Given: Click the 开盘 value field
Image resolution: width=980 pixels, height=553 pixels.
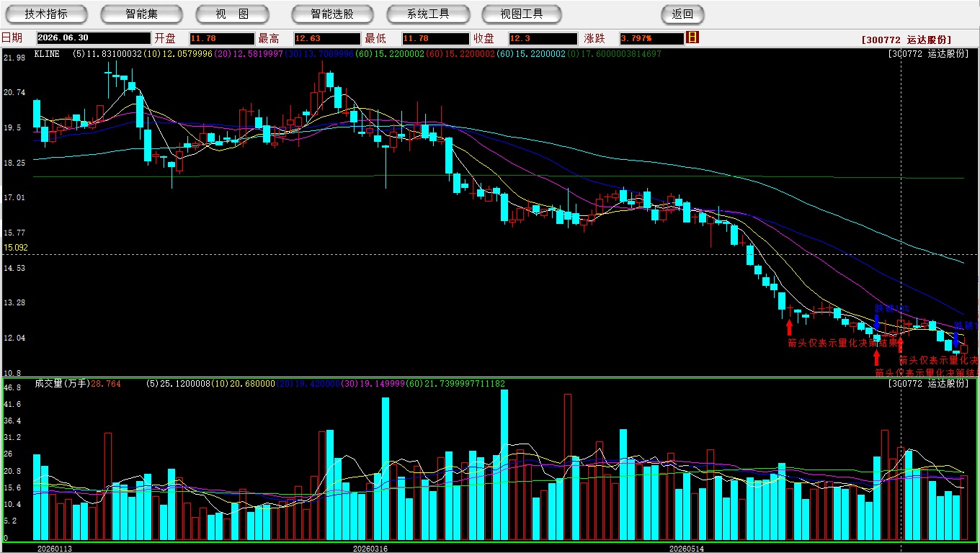Looking at the screenshot, I should pyautogui.click(x=222, y=39).
